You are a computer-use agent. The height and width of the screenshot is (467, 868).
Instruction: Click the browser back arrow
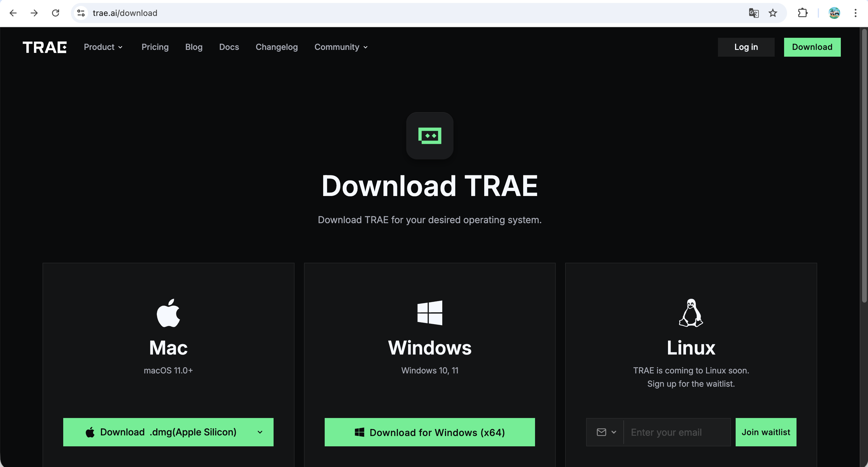pos(13,13)
